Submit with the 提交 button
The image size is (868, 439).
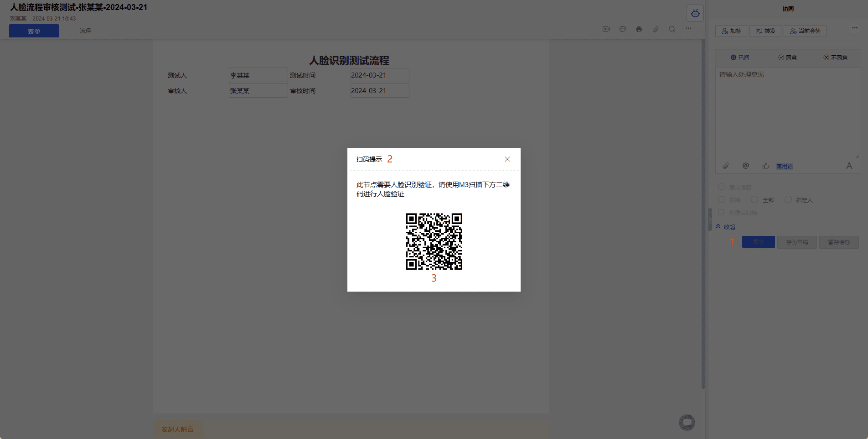[759, 242]
